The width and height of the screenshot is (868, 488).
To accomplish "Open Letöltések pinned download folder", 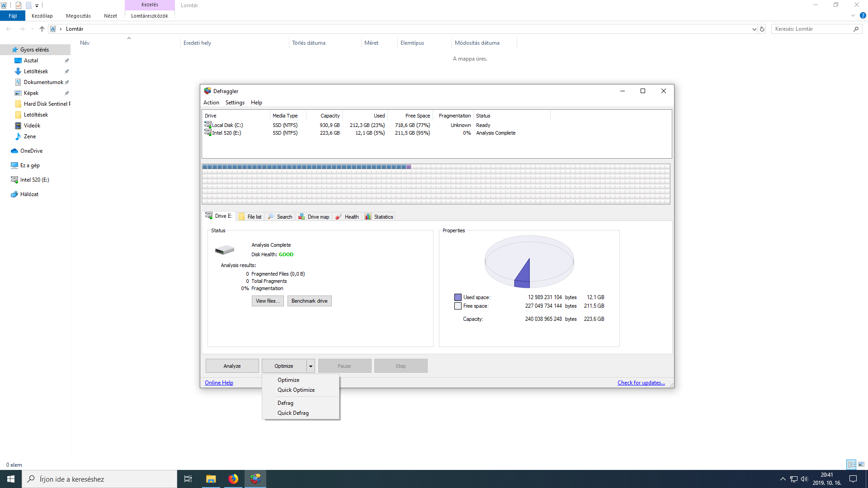I will [36, 71].
